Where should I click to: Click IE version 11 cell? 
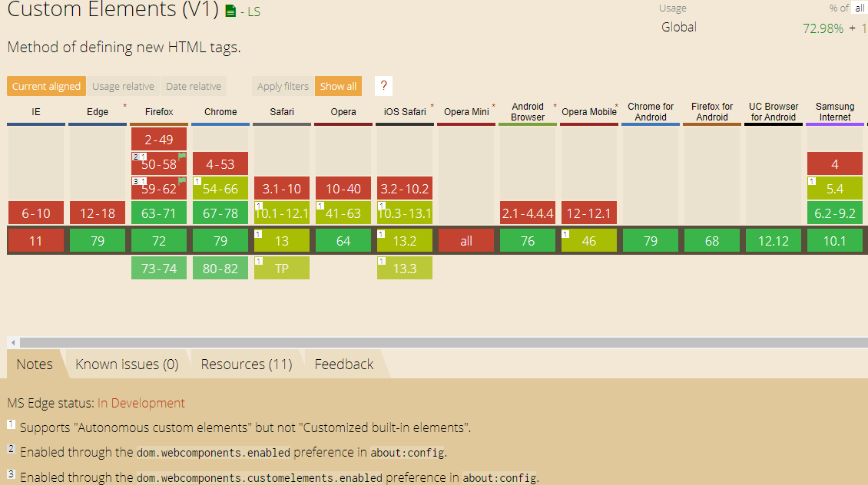[x=36, y=240]
